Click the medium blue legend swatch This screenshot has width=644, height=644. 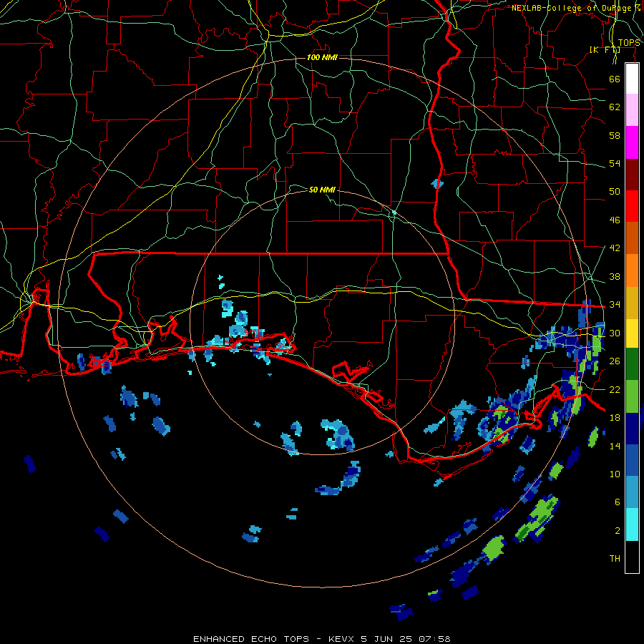tap(632, 460)
